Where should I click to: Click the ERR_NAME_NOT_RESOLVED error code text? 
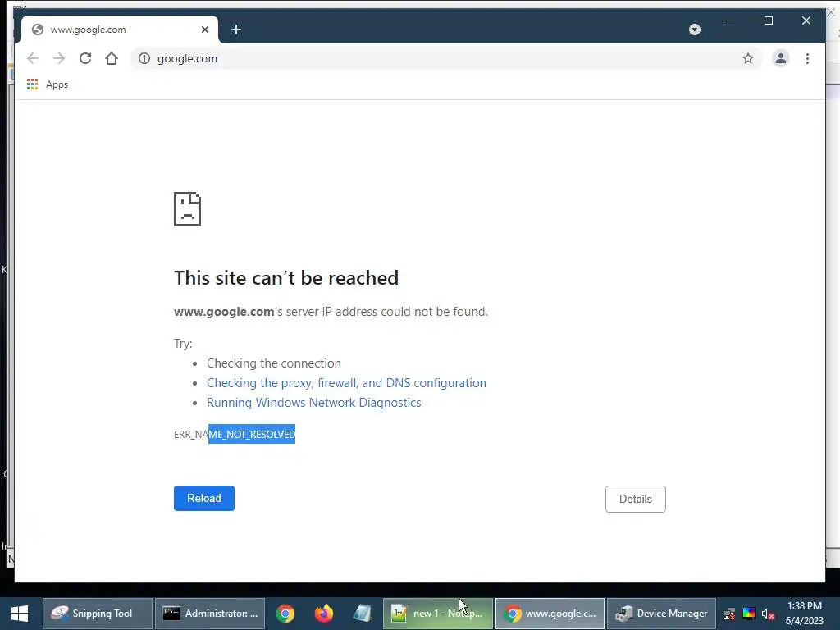click(235, 435)
